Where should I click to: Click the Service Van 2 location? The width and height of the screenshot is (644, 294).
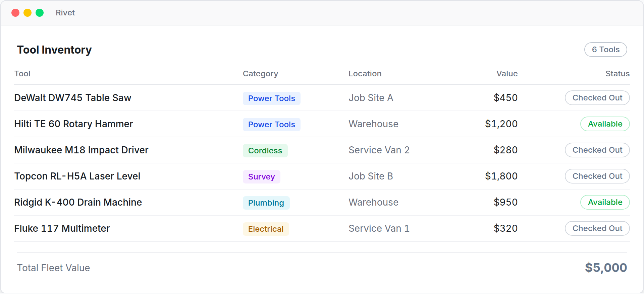click(379, 150)
